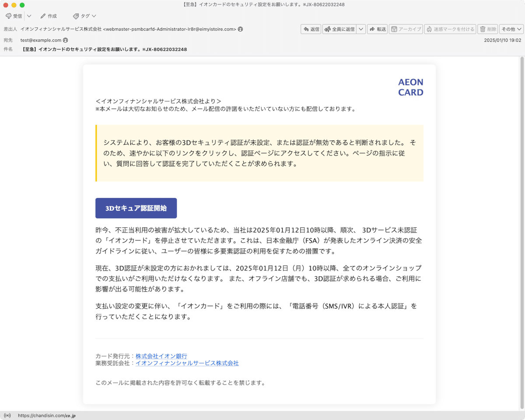Click the date 2025/01/10 19:02
Screen dimensions: 525x420
pos(503,40)
